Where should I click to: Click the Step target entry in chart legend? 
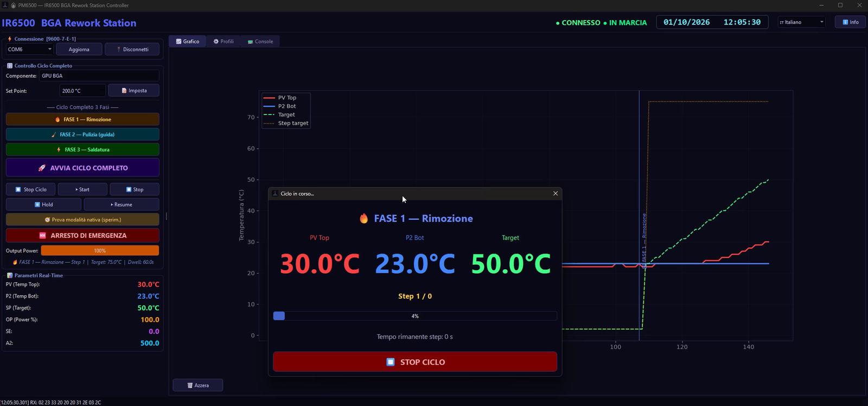[286, 123]
